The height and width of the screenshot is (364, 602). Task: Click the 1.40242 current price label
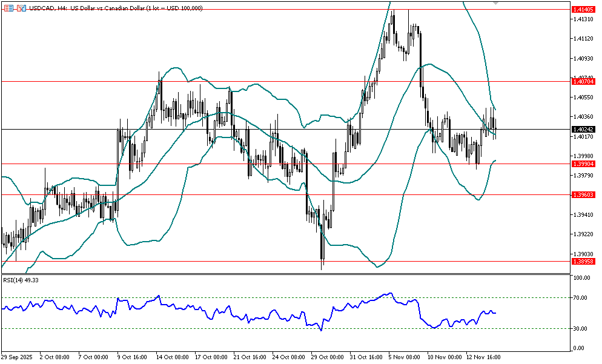tap(584, 129)
